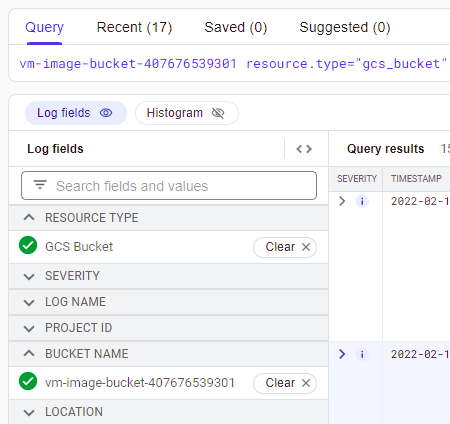Click green checkmark beside GCS Bucket
450x424 pixels.
(x=28, y=245)
